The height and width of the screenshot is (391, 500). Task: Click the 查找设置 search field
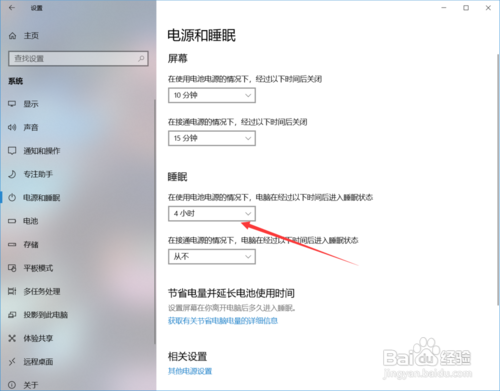point(78,59)
